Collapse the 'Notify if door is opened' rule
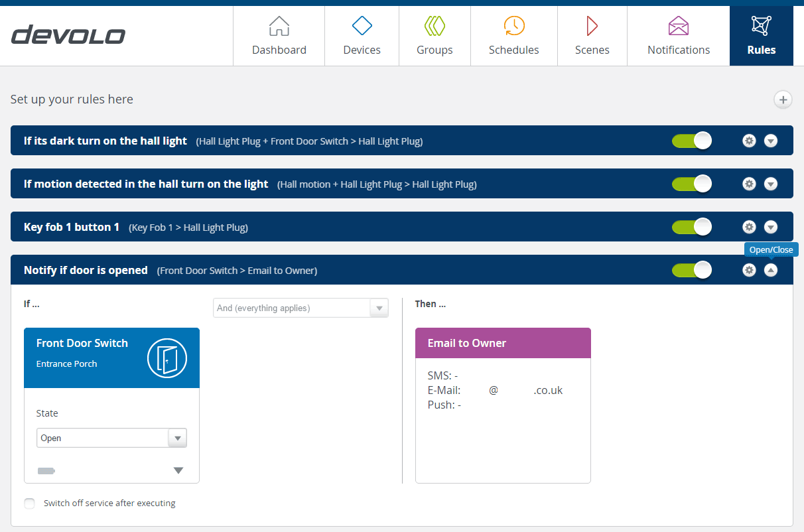This screenshot has width=804, height=532. [770, 270]
